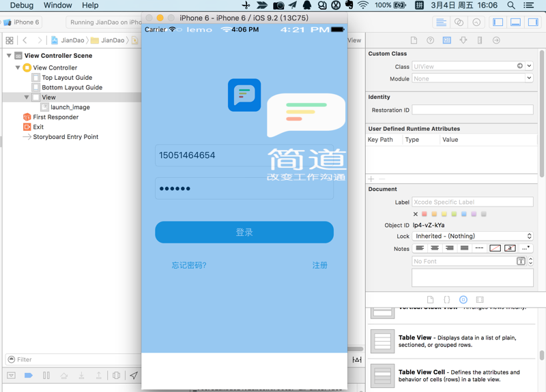The image size is (546, 392).
Task: Show the Identity inspector
Action: [x=447, y=40]
